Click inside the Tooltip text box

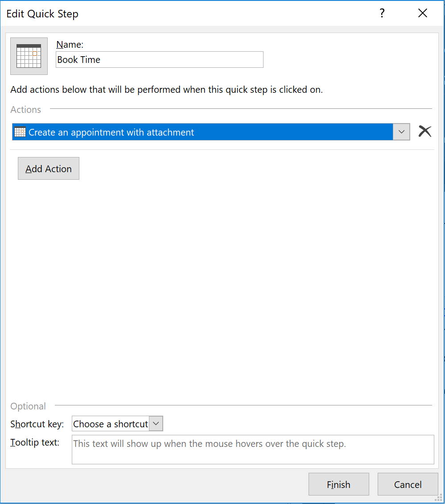click(253, 449)
